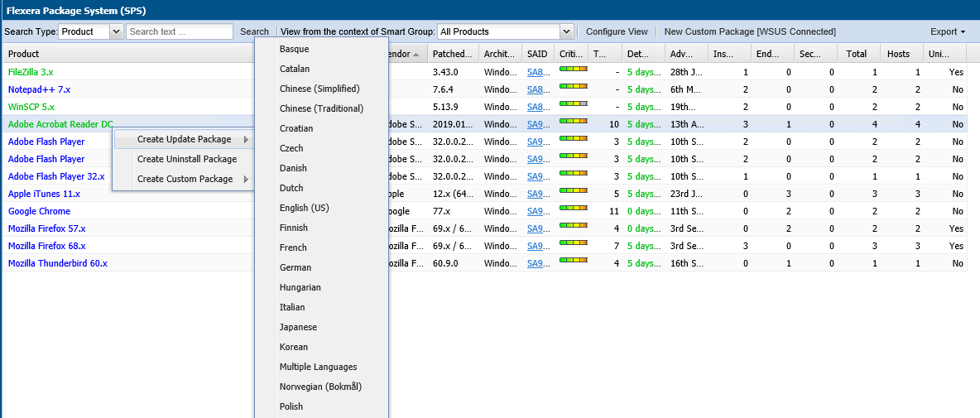This screenshot has width=980, height=418.
Task: Choose Norwegian (Bokmål) language
Action: [322, 387]
